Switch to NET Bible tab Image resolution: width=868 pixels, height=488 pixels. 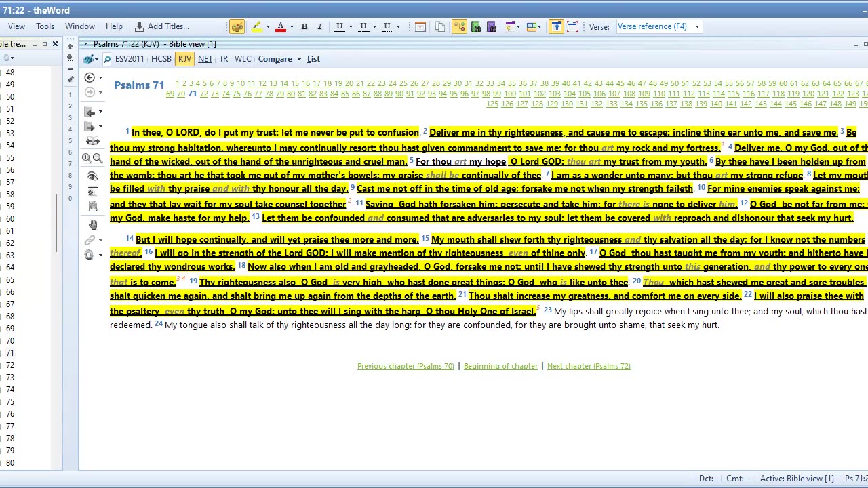point(205,59)
